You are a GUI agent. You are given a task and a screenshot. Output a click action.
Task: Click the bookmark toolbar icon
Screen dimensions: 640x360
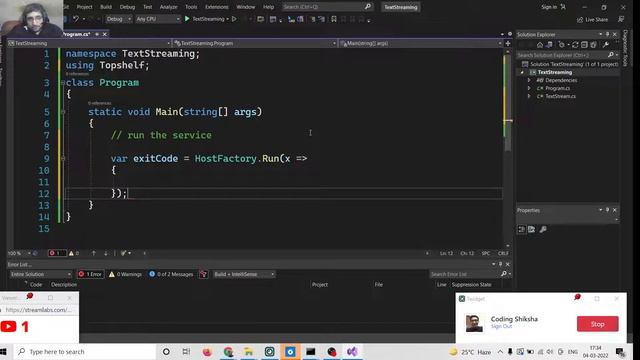point(334,19)
